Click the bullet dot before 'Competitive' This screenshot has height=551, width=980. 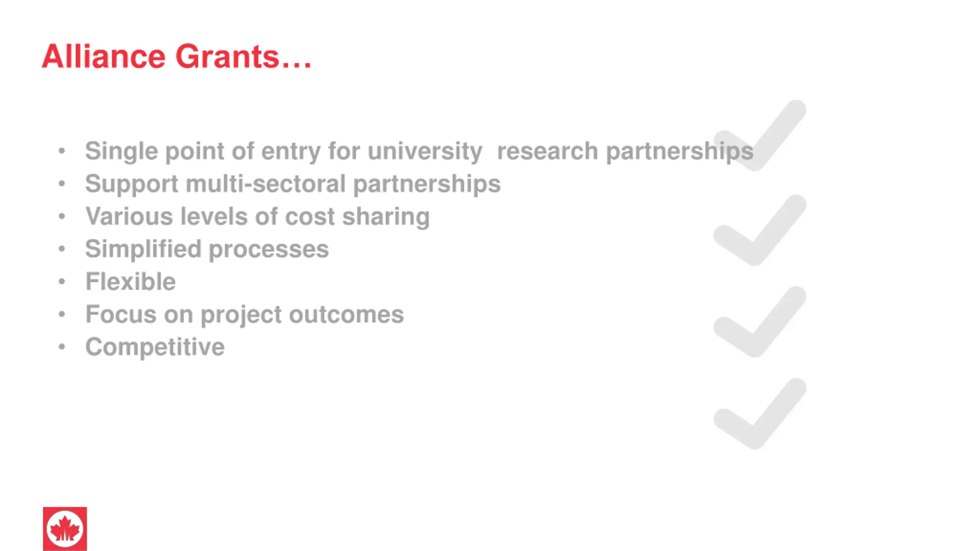(62, 347)
